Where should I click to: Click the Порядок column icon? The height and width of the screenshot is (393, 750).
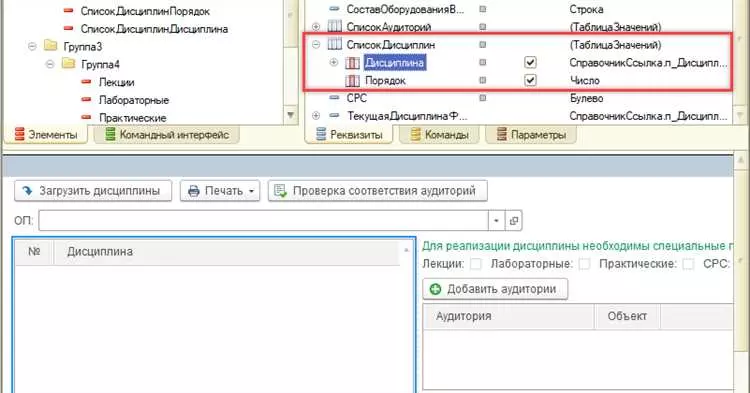click(353, 80)
